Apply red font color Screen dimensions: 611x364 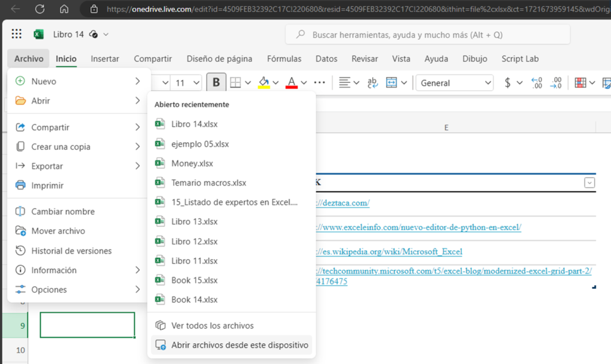291,82
